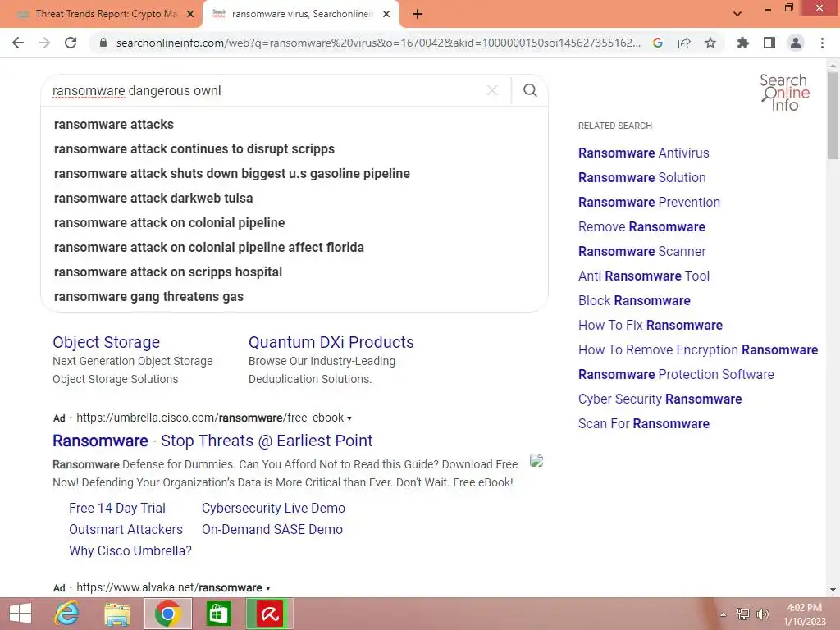The width and height of the screenshot is (840, 630).
Task: Close the ransomware virus tab
Action: 386,14
